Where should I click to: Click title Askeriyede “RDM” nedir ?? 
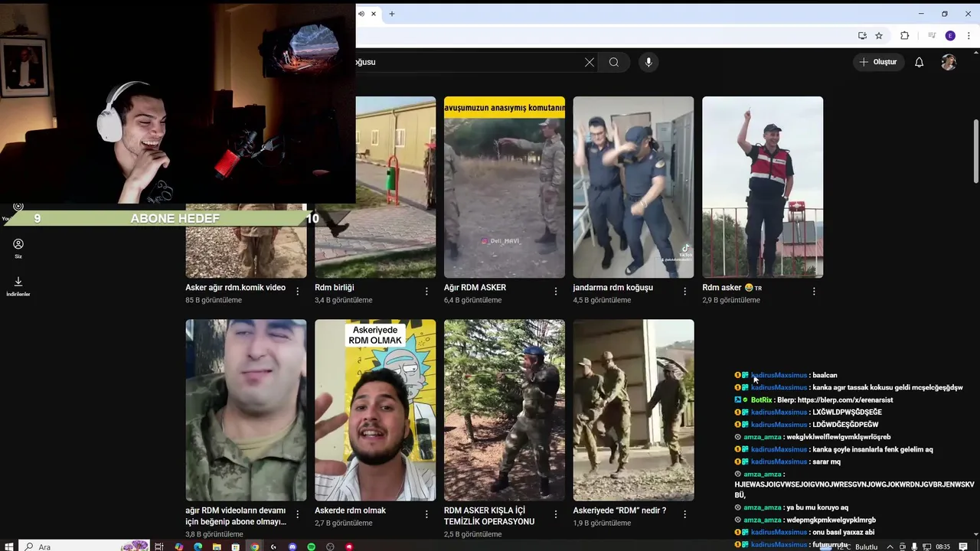[x=619, y=510]
